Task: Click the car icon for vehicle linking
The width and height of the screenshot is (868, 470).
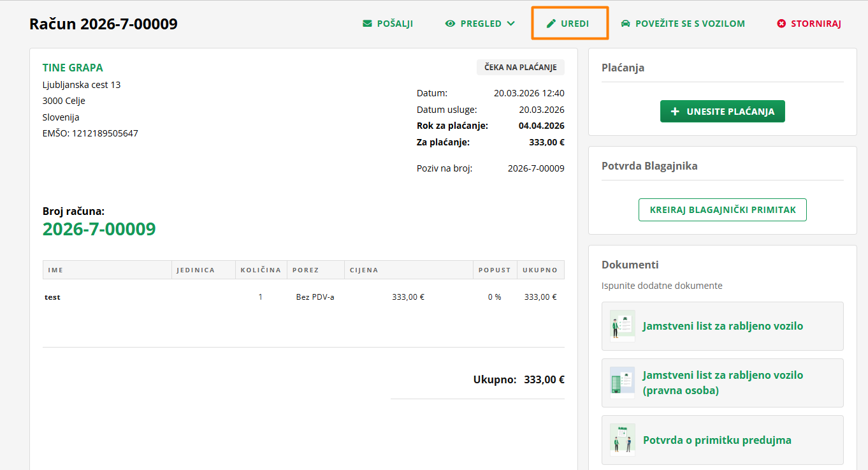Action: click(x=626, y=24)
